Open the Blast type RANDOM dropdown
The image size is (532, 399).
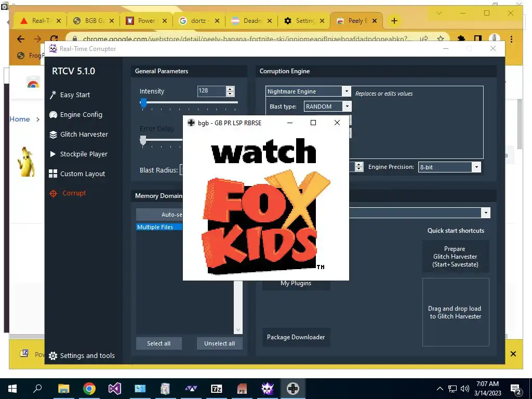click(347, 106)
